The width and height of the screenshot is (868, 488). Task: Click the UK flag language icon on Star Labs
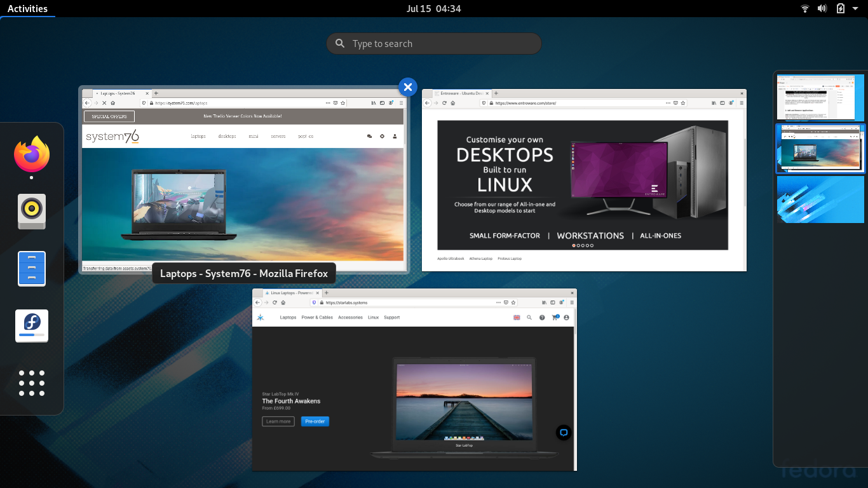517,318
